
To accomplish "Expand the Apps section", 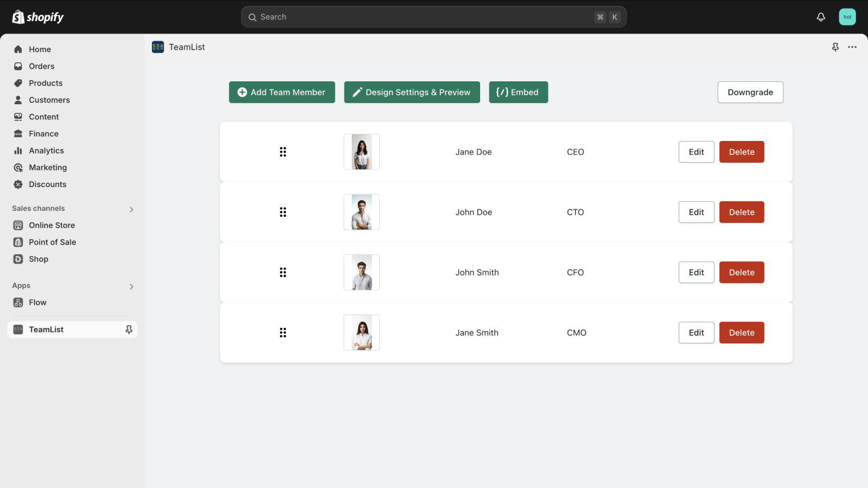I will click(x=131, y=286).
